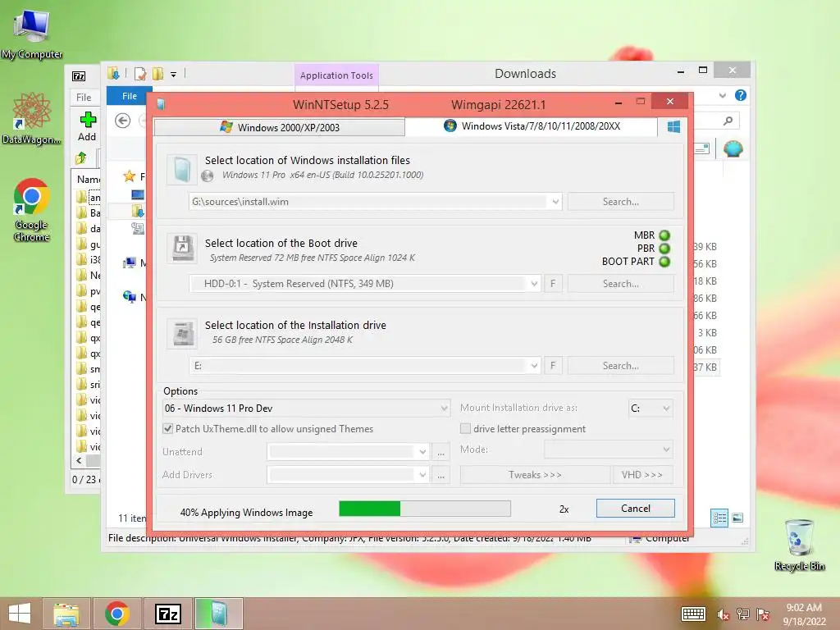Click the 7-Zip Add plus icon
Viewport: 840px width, 630px height.
click(87, 120)
